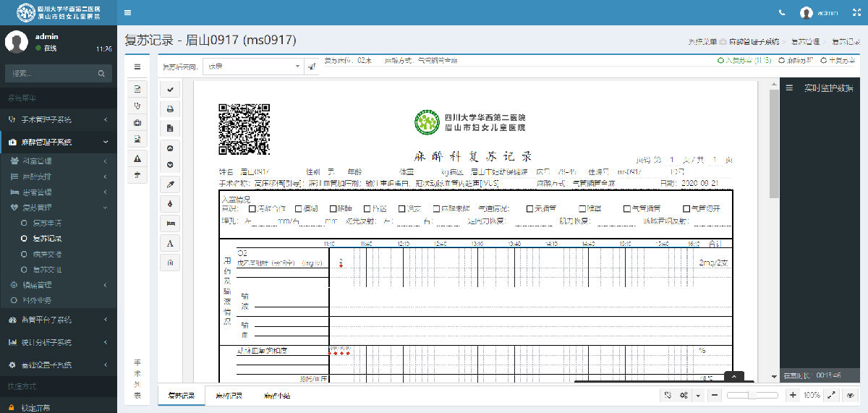Click the fullscreen expand icon at bottom right
Image resolution: width=868 pixels, height=413 pixels.
click(832, 396)
